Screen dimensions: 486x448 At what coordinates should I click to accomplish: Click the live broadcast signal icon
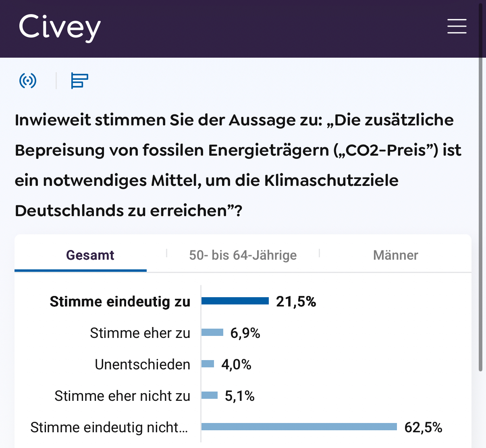pos(28,81)
